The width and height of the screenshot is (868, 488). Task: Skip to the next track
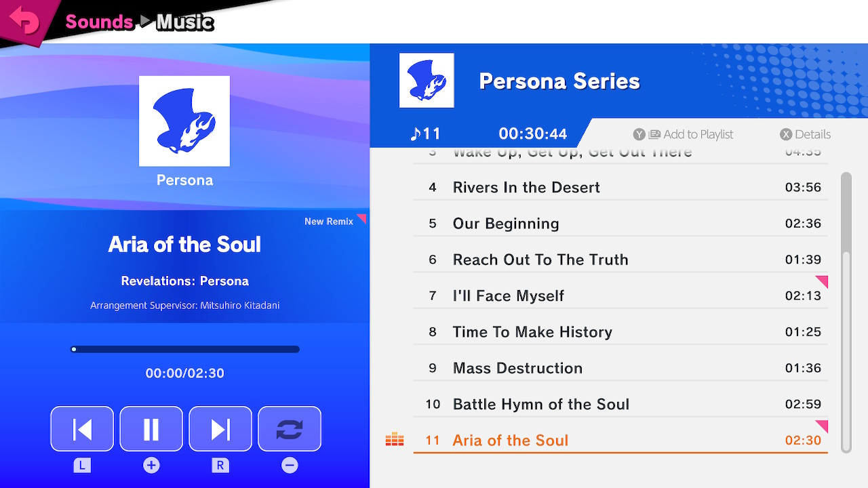click(220, 429)
